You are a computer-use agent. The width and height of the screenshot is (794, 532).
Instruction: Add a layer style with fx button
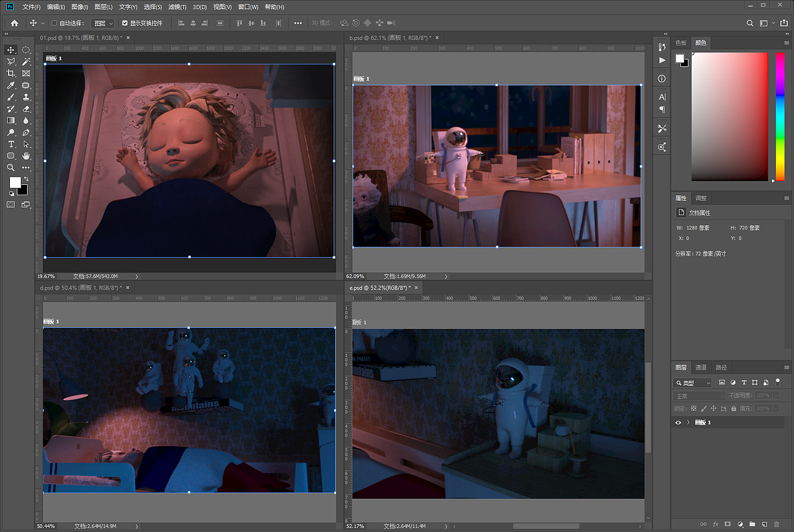point(716,525)
